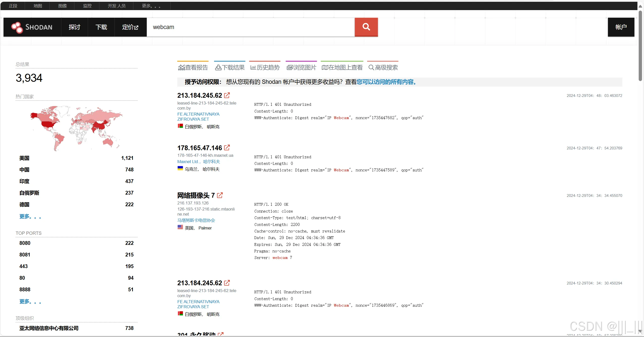
Task: Expand 更多 under TOP PORTS list
Action: point(30,302)
